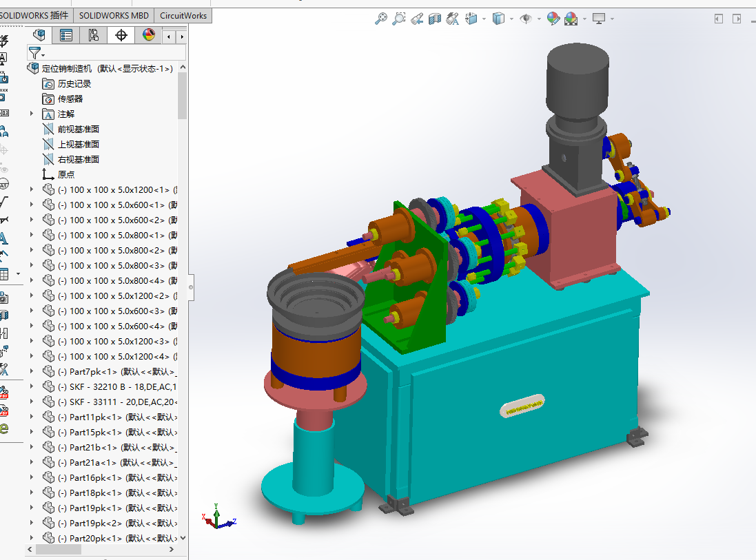756x560 pixels.
Task: Click tree scroll-down arrow
Action: pyautogui.click(x=183, y=538)
